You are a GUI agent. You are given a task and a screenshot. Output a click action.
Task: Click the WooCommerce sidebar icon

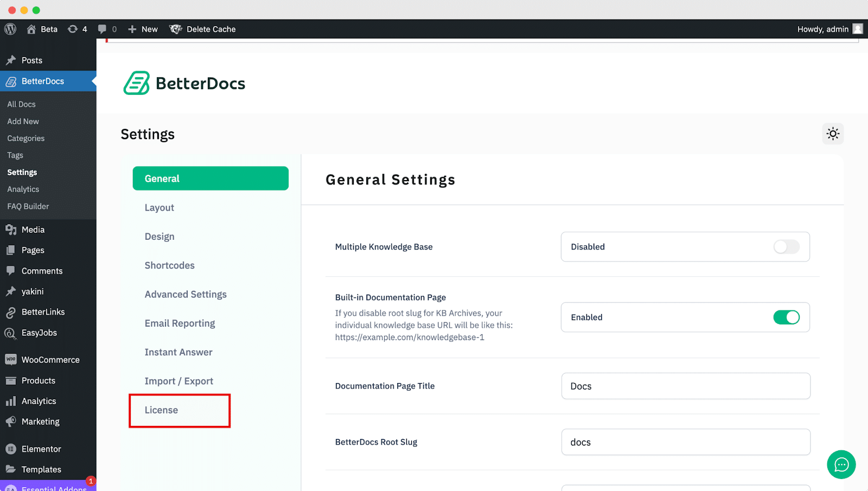click(x=11, y=359)
